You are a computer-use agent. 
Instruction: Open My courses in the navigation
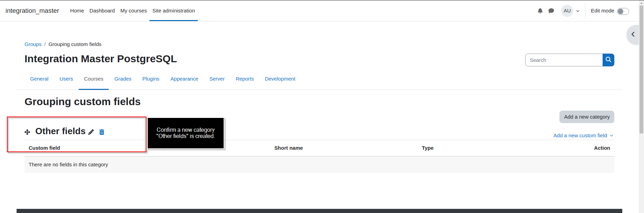(x=134, y=11)
